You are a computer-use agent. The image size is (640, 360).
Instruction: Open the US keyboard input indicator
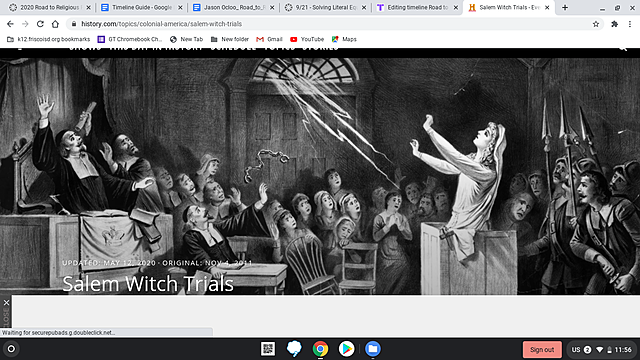coord(576,350)
